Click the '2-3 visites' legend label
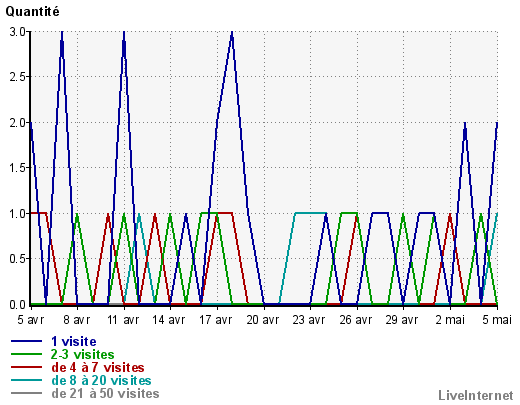Image resolution: width=520 pixels, height=405 pixels. 83,354
